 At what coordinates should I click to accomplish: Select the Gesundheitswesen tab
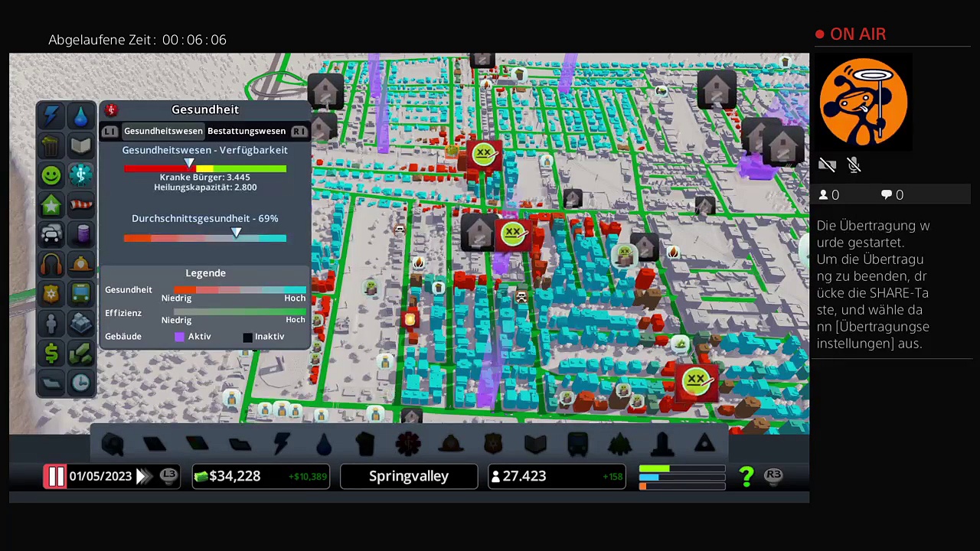click(163, 131)
